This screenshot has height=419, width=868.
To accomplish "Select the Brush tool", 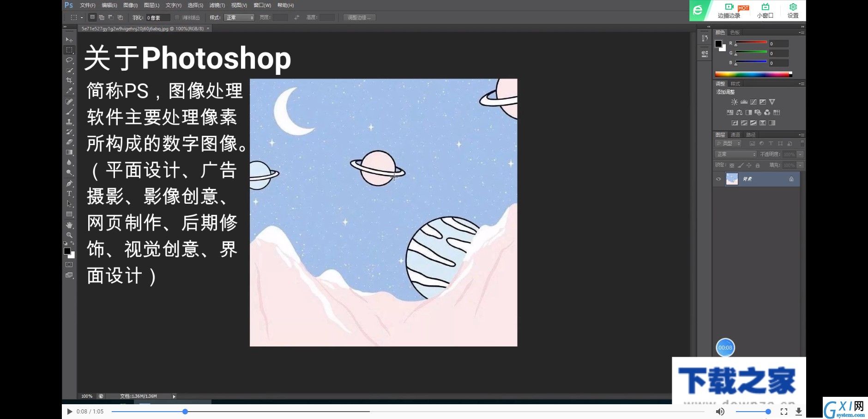I will [x=69, y=112].
